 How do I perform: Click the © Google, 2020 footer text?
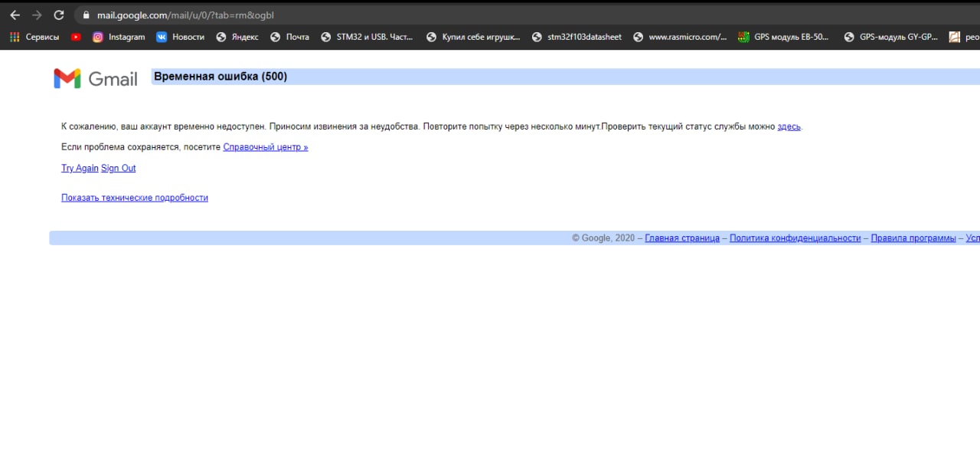[x=603, y=238]
